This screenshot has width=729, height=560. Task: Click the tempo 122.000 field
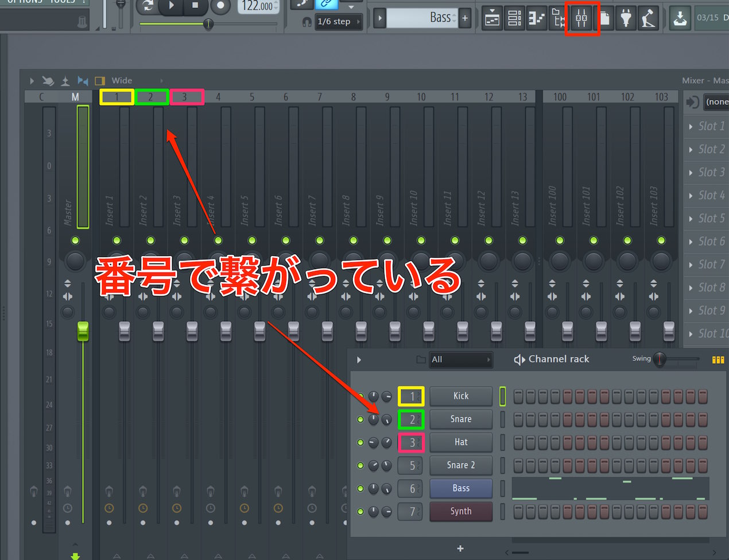pyautogui.click(x=258, y=6)
